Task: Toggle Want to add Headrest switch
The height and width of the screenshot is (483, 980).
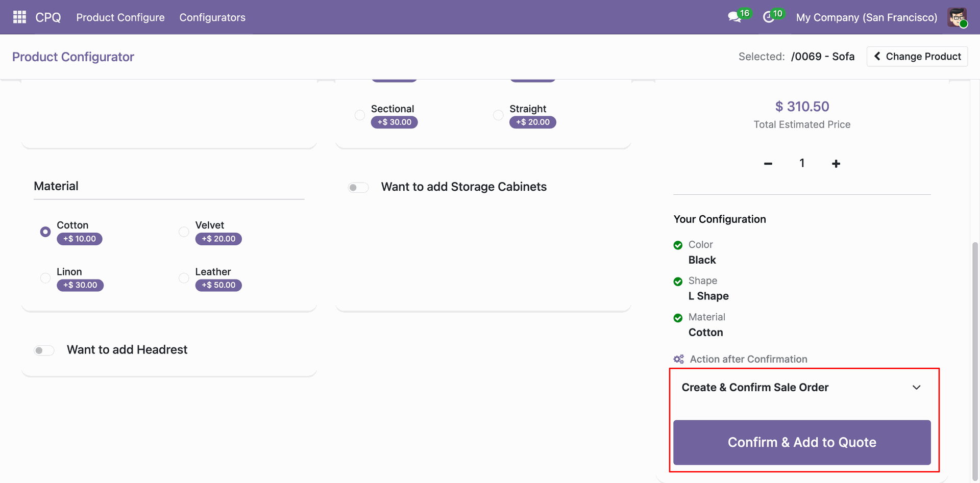Action: tap(44, 350)
